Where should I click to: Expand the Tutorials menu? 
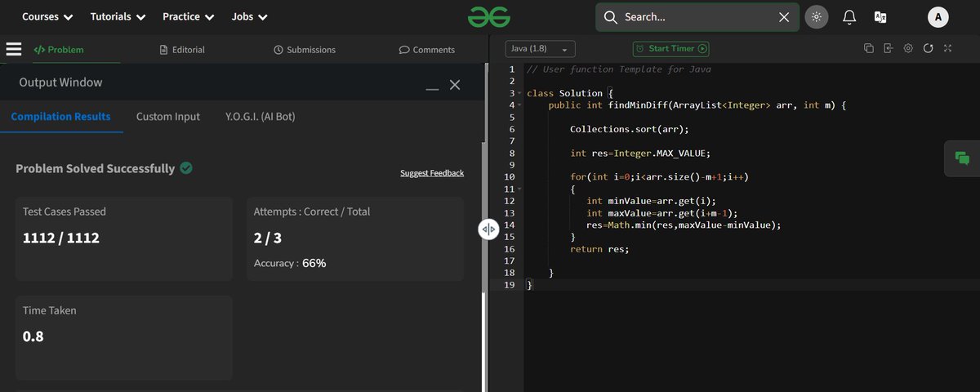118,16
